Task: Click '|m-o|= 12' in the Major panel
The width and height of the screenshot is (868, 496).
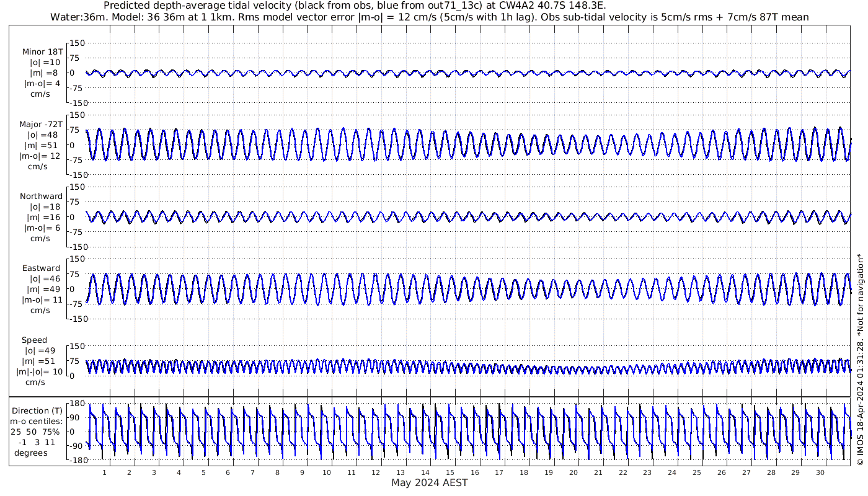Action: pyautogui.click(x=41, y=156)
